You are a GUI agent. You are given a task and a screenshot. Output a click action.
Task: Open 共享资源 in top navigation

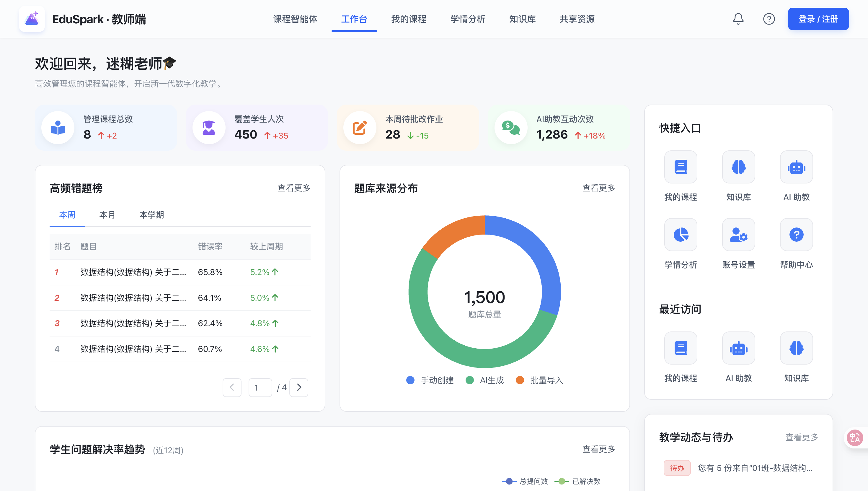(577, 19)
